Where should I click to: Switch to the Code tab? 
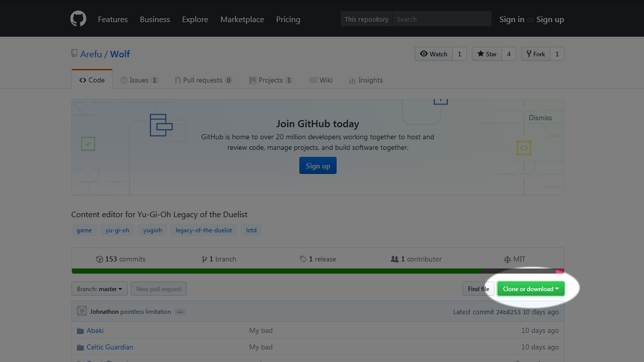point(92,80)
